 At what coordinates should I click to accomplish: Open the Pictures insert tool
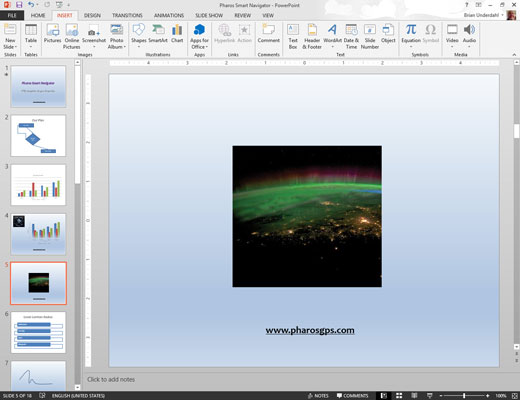[53, 34]
